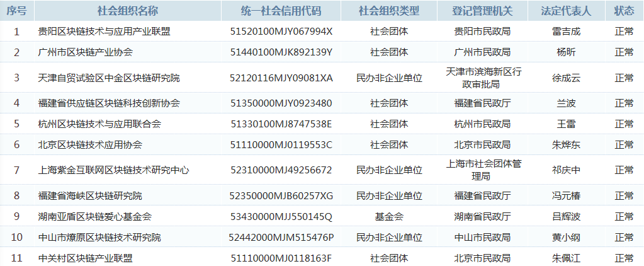Select credit code 53430000MJJ550145Q

(x=281, y=216)
